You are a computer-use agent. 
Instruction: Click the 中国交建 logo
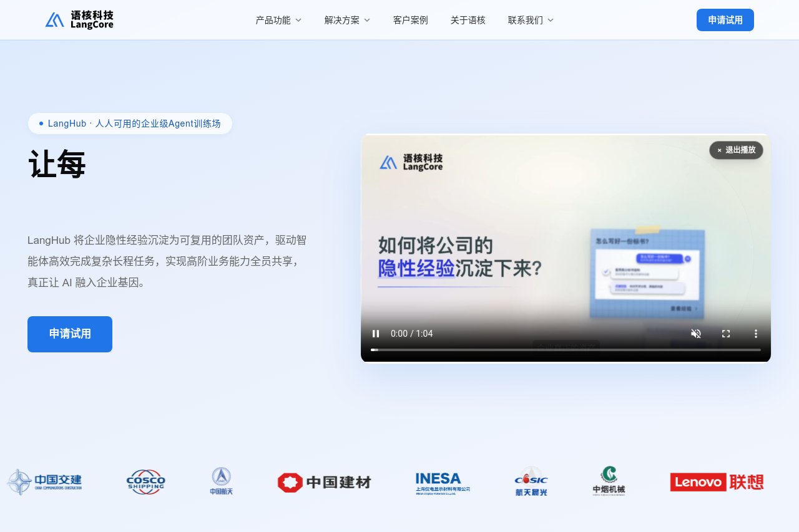44,482
